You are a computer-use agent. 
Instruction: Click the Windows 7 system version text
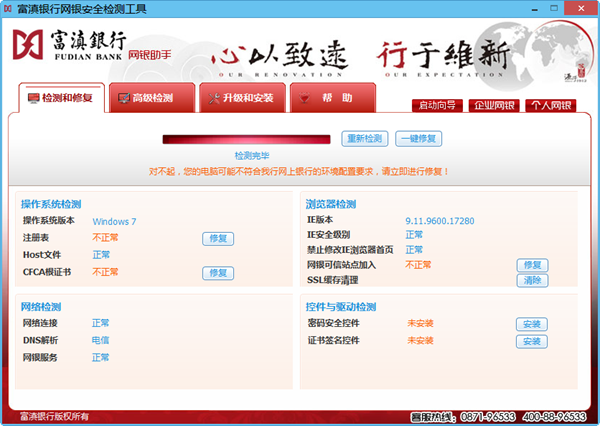coord(114,221)
